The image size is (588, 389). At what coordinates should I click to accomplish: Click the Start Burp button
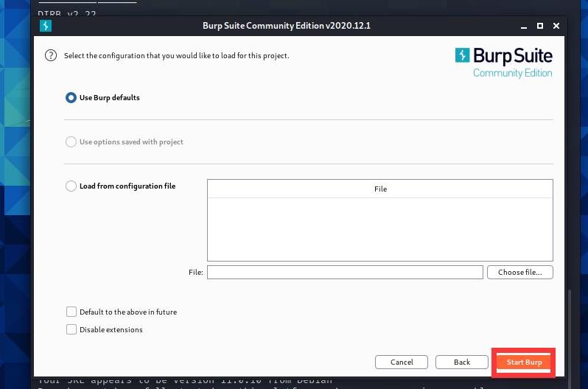[x=524, y=362]
